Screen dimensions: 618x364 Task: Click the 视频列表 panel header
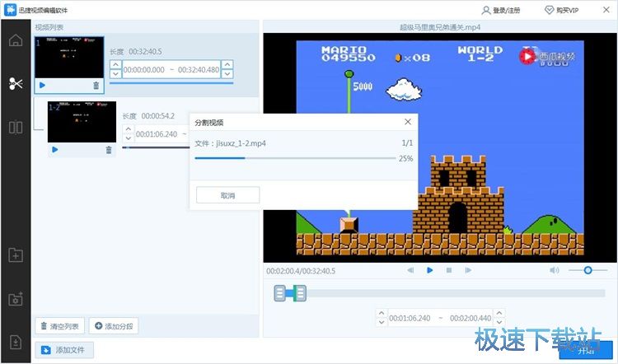click(x=49, y=27)
